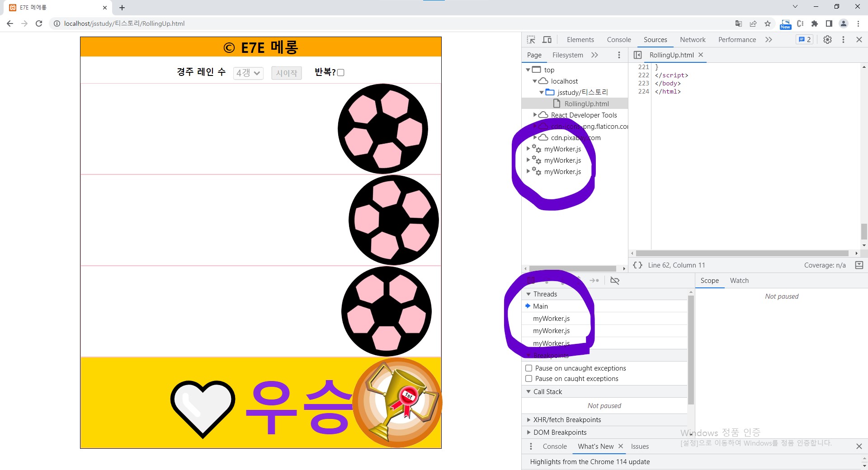Click the editor vertical scrollbar thumb
The width and height of the screenshot is (868, 470).
pos(864,231)
